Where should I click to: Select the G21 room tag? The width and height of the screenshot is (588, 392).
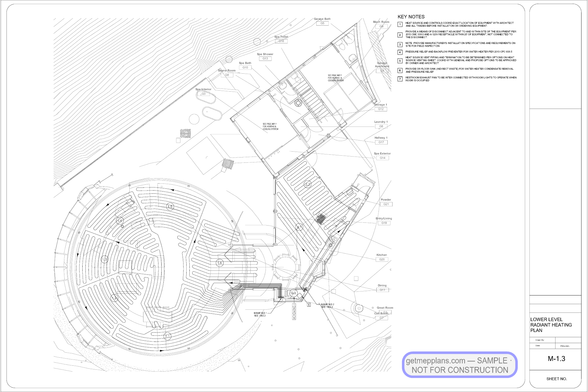[x=386, y=204]
